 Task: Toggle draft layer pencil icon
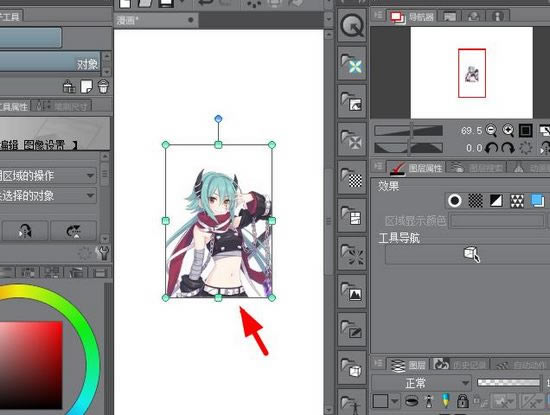445,401
